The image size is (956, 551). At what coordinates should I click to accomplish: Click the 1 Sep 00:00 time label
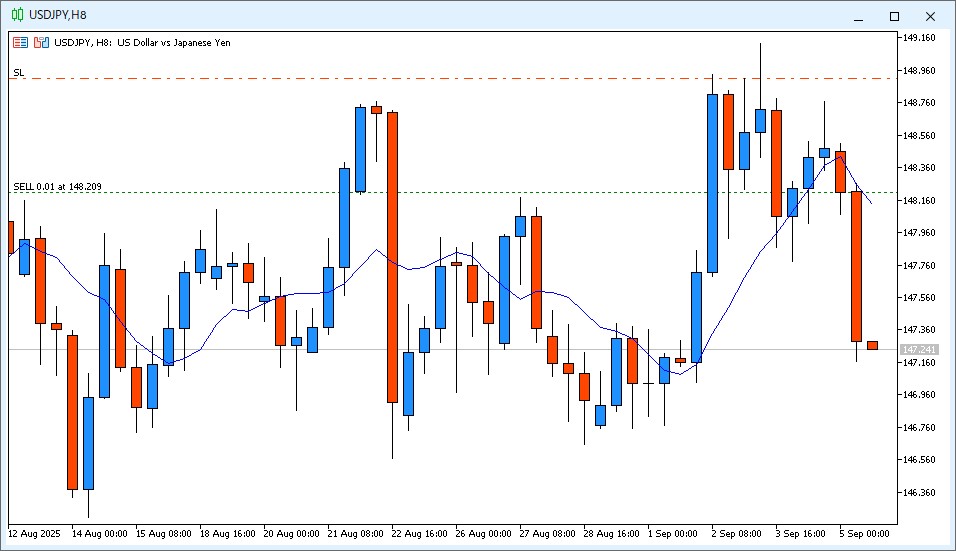tap(672, 534)
